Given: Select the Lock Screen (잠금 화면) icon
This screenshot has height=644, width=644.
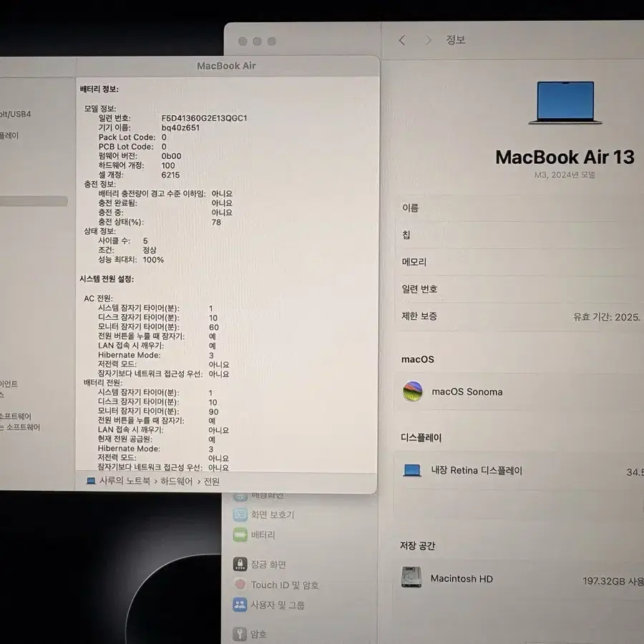Looking at the screenshot, I should pos(240,565).
